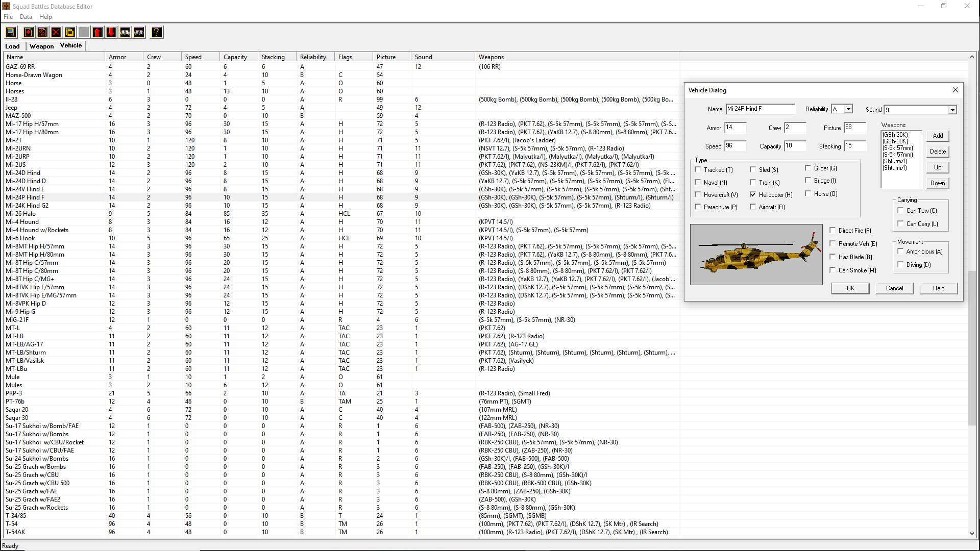Click the first binoculars find icon
This screenshot has width=980, height=551.
[x=125, y=33]
